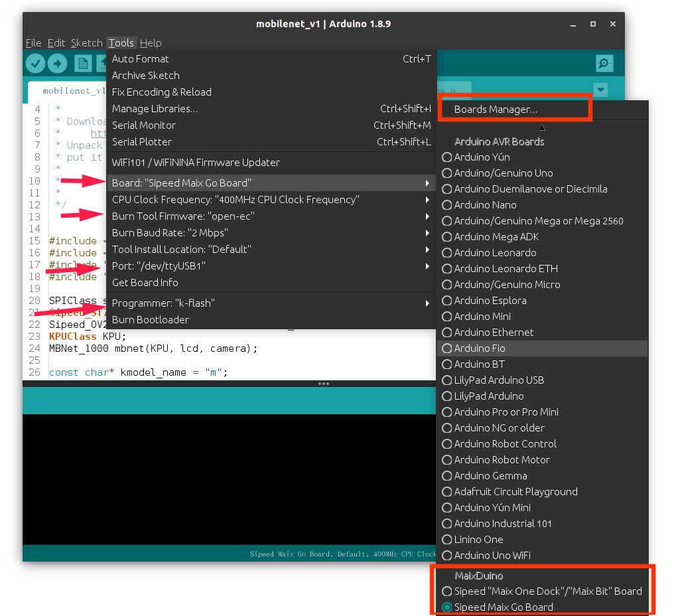The height and width of the screenshot is (616, 676).
Task: Expand the Programmer k-flash submenu
Action: (271, 303)
